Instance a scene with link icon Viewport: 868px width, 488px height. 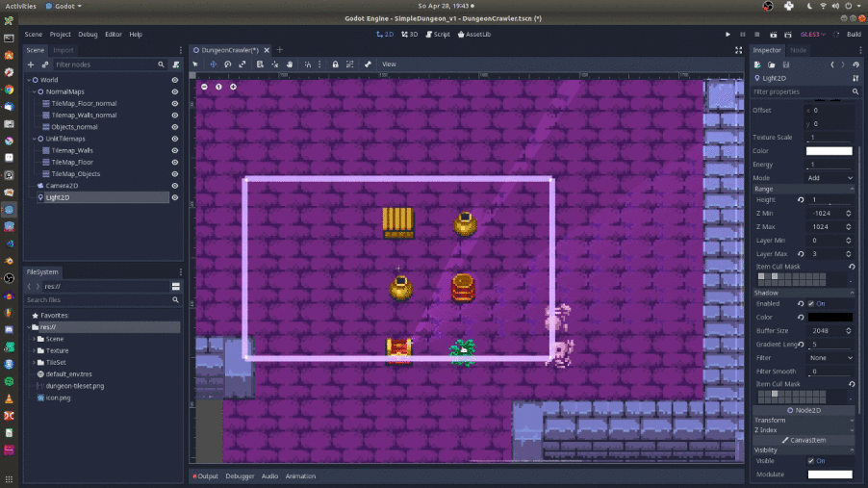click(45, 64)
